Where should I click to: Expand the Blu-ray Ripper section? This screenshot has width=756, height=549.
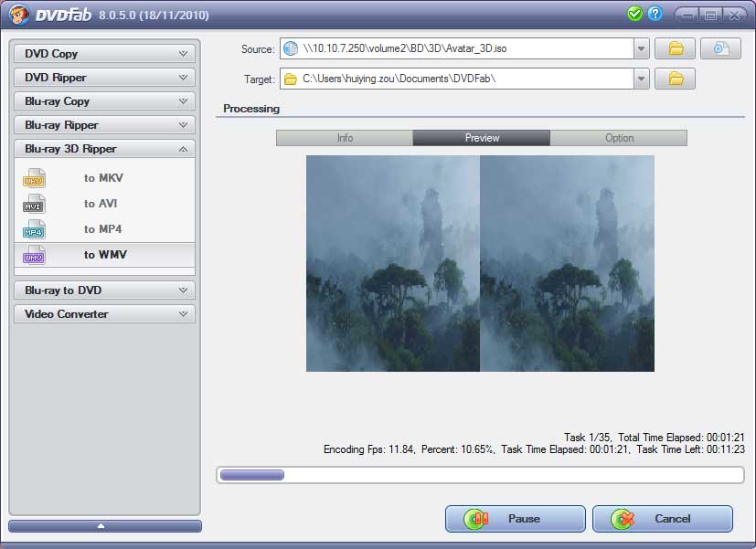[x=104, y=125]
